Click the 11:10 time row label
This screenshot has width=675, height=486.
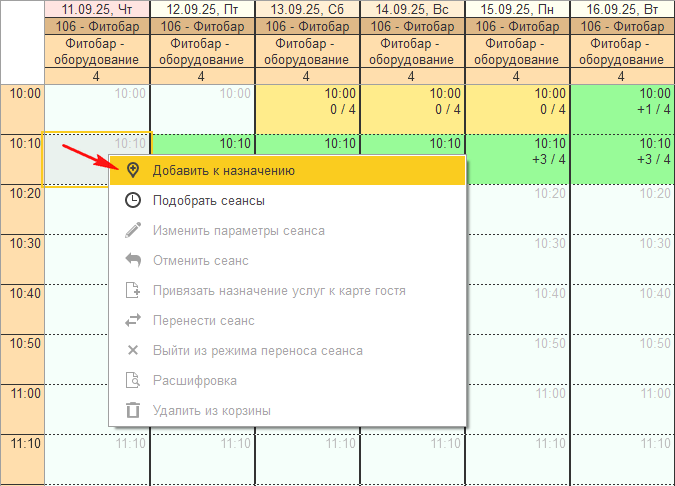23,459
